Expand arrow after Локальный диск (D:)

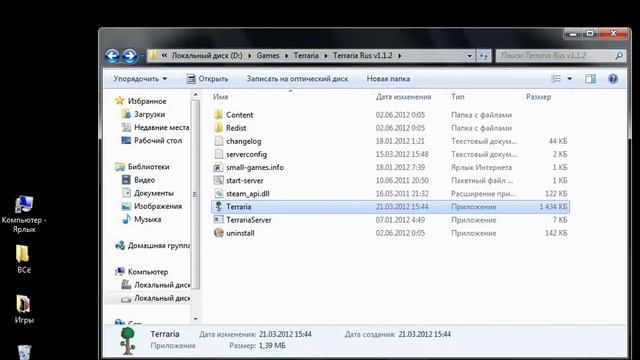coord(249,56)
